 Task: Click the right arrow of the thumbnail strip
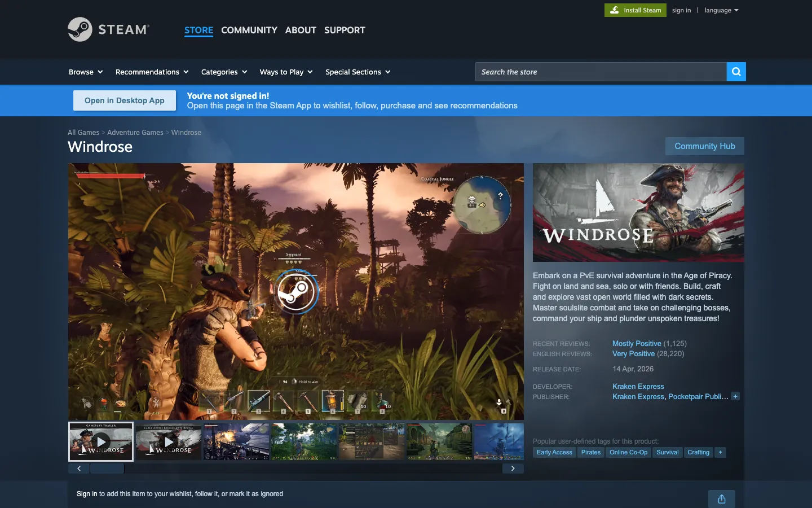(513, 468)
